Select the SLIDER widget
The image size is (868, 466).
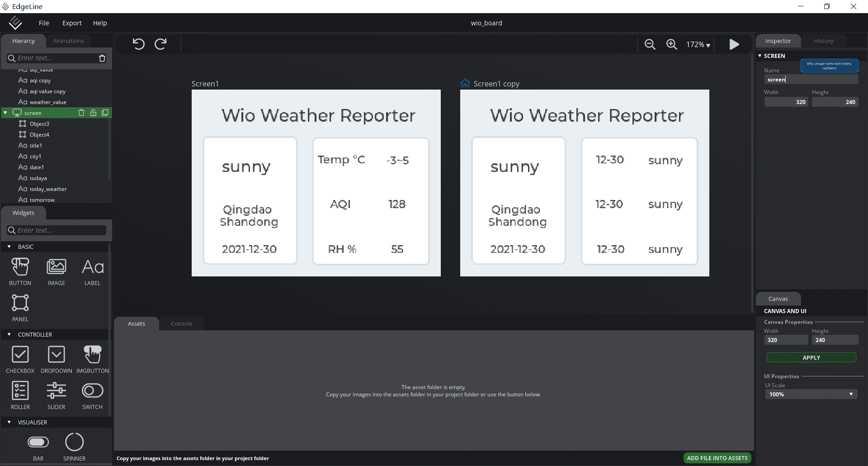[57, 395]
